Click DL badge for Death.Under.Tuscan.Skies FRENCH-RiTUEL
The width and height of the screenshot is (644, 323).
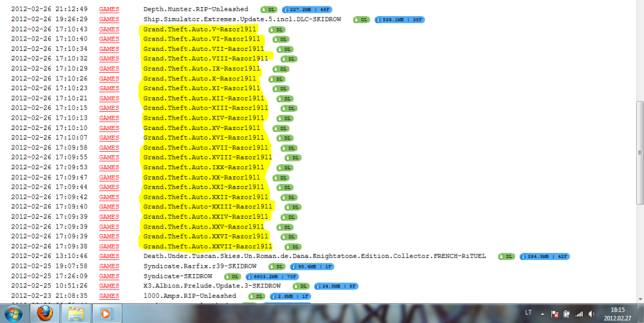point(506,257)
